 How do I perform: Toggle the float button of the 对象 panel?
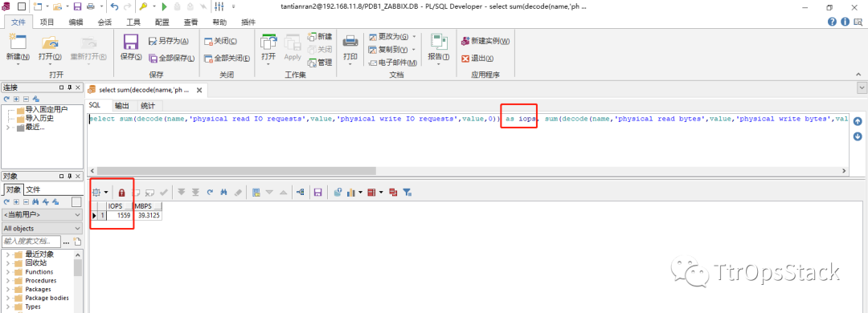coord(61,176)
